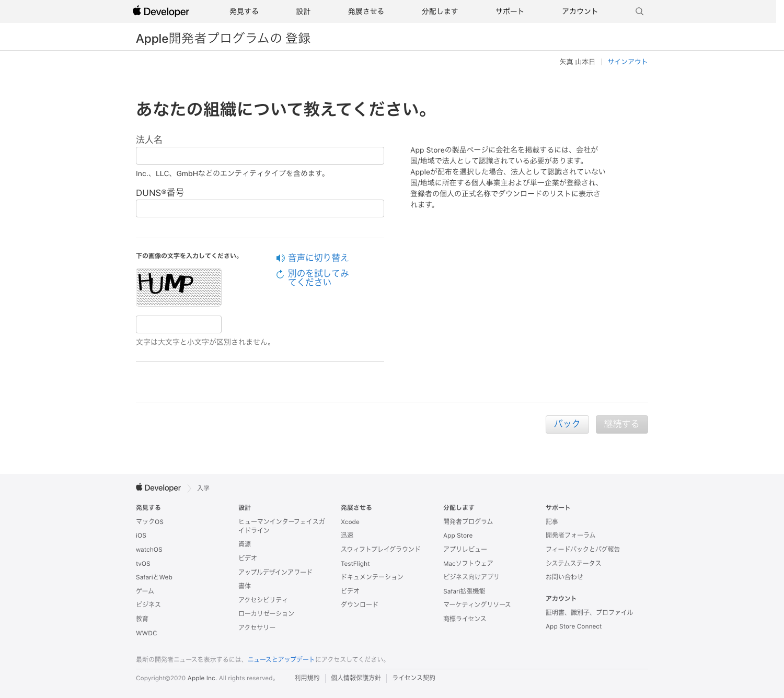Open iOS footer link

[x=141, y=536]
